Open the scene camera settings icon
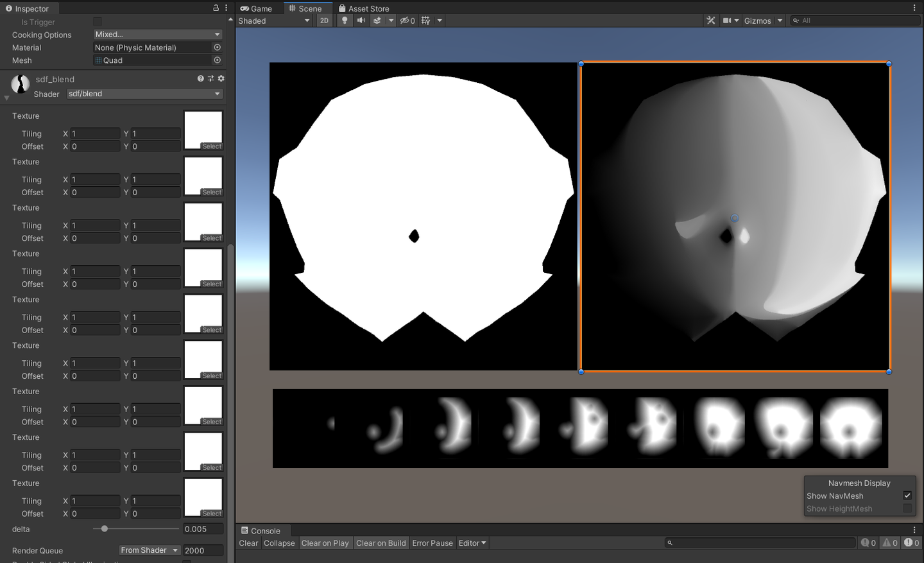Viewport: 924px width, 563px height. tap(727, 21)
